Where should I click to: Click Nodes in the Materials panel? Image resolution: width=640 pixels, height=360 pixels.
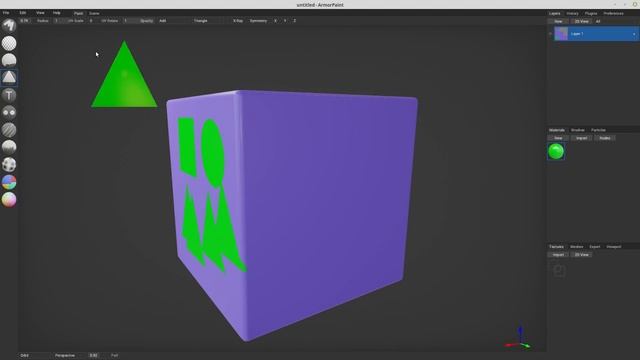[604, 138]
